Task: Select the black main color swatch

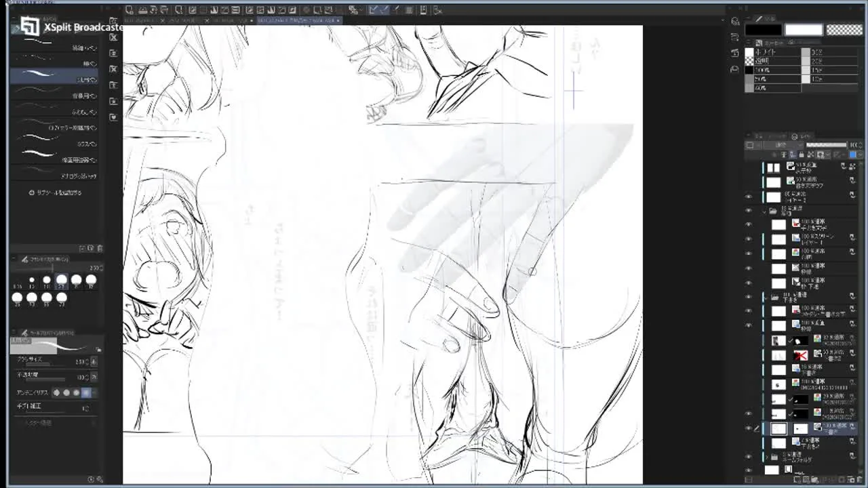Action: [763, 30]
